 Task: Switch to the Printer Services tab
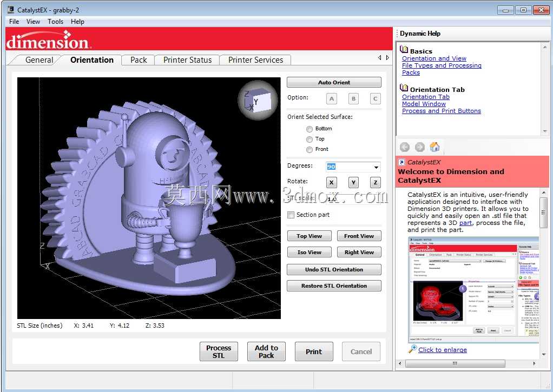pos(255,60)
